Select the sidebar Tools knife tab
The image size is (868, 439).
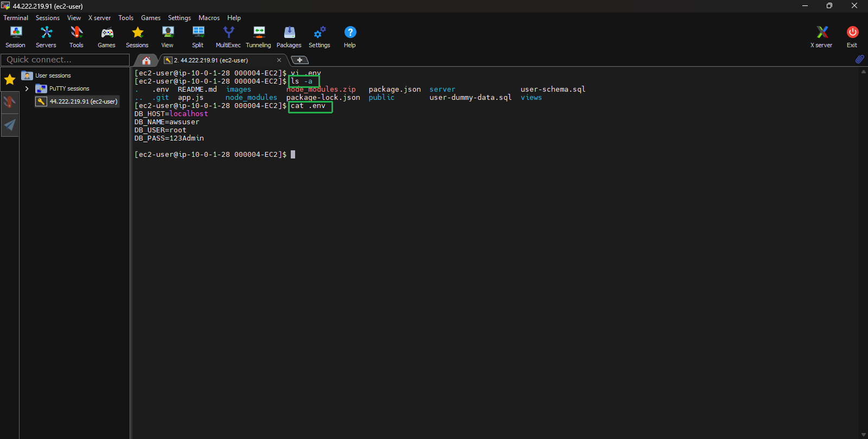[x=10, y=102]
